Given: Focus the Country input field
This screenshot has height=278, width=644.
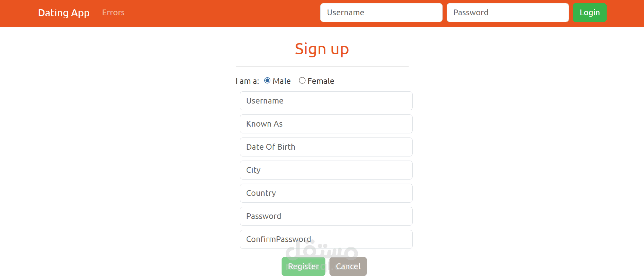Looking at the screenshot, I should click(326, 193).
